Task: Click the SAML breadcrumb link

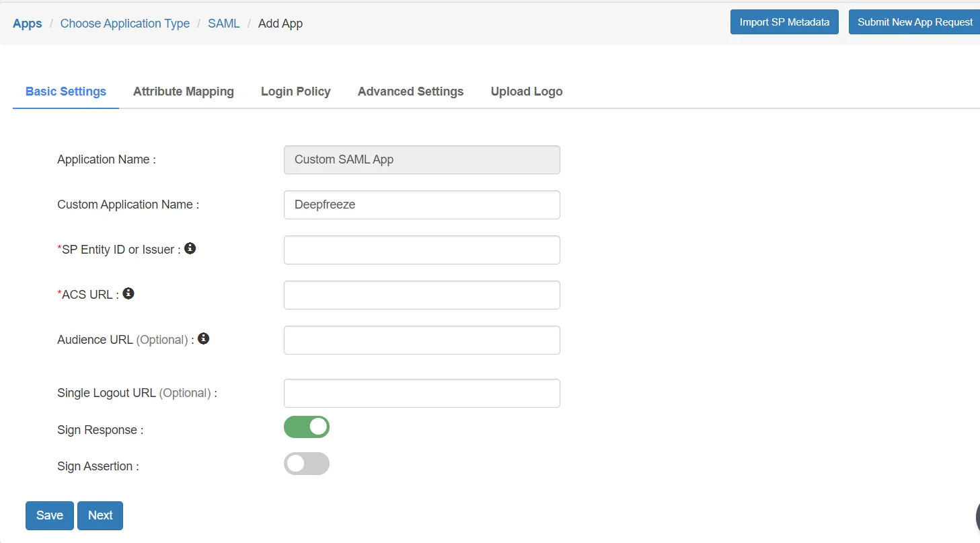Action: point(224,23)
